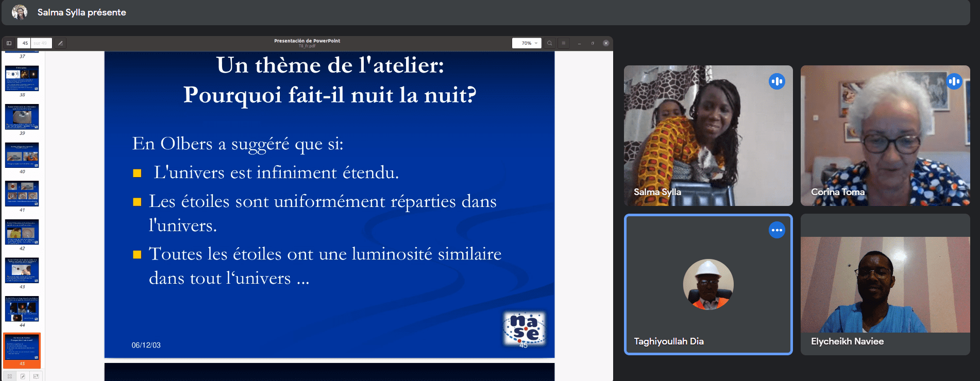Select Corina Toma's video tile
Viewport: 980px width, 381px height.
click(885, 135)
